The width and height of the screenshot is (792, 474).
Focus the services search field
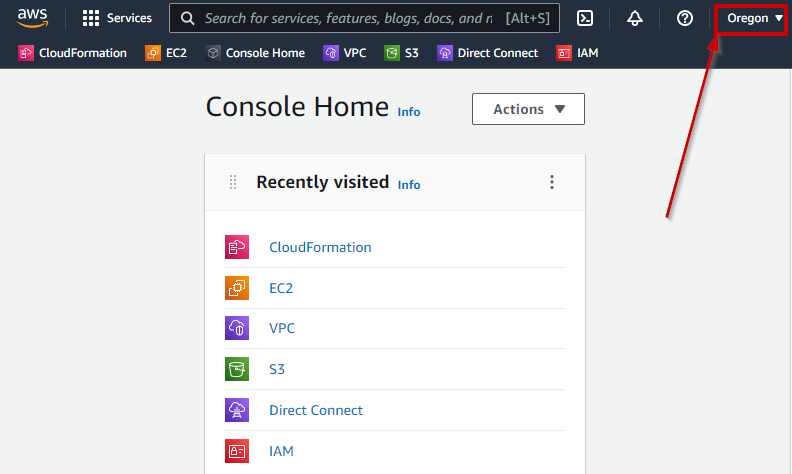[364, 18]
